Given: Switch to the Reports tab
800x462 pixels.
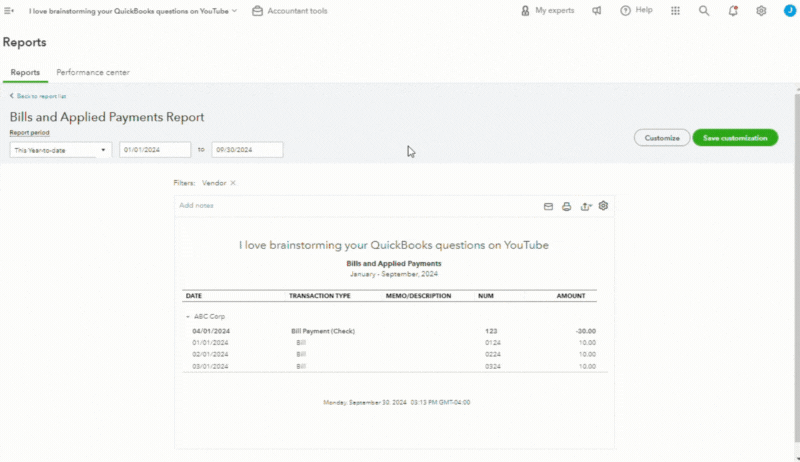Looking at the screenshot, I should pyautogui.click(x=25, y=72).
